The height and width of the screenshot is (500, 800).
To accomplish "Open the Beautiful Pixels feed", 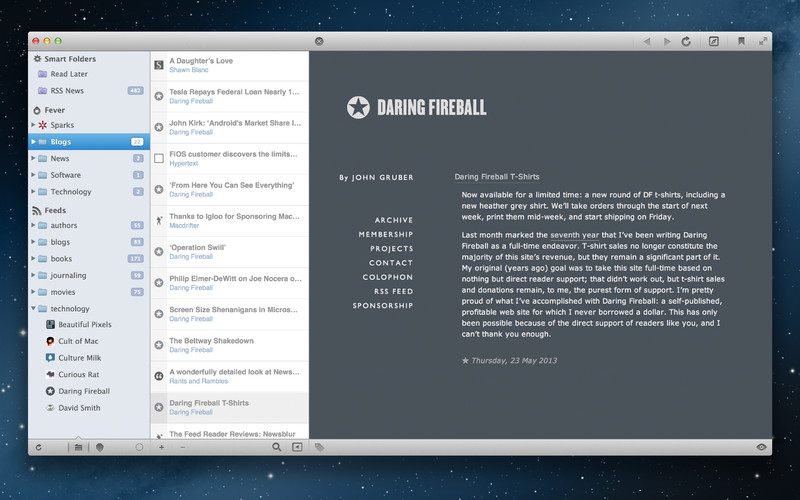I will click(89, 324).
